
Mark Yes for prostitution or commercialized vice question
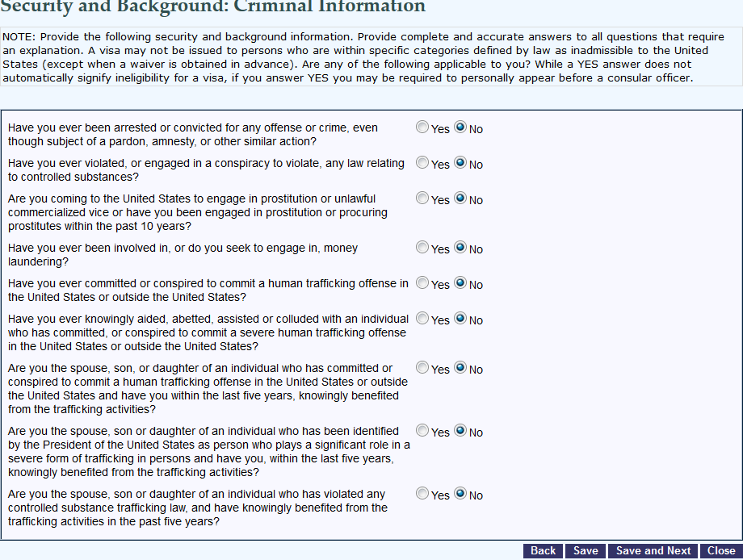click(422, 199)
